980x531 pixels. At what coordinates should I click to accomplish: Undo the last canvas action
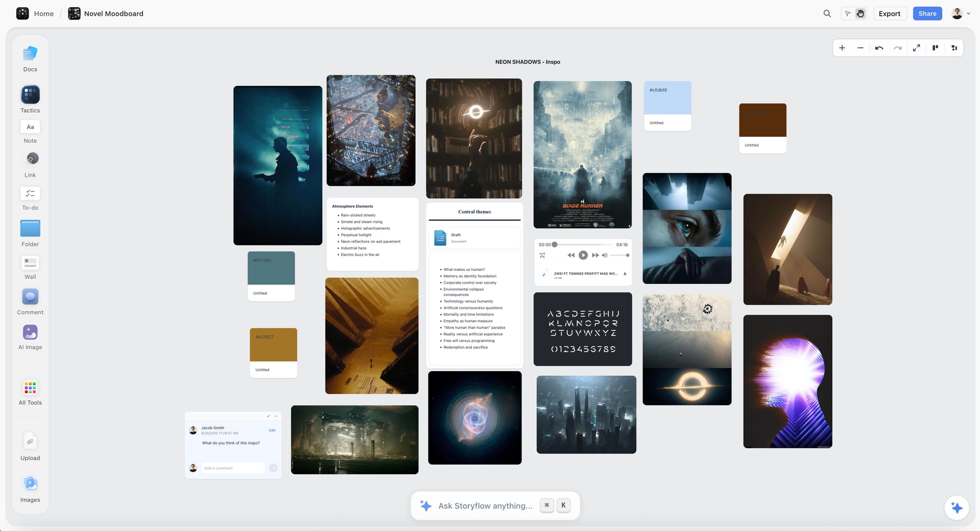click(879, 48)
